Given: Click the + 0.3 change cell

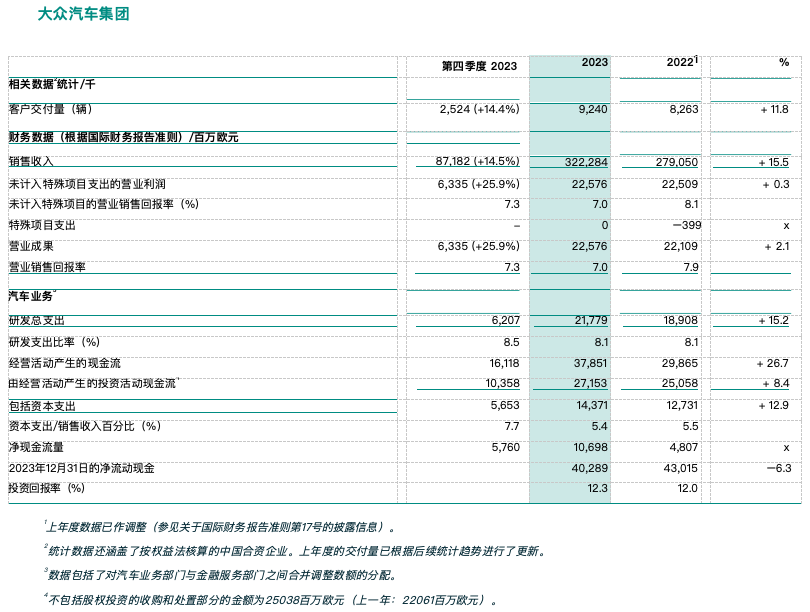Looking at the screenshot, I should point(776,184).
